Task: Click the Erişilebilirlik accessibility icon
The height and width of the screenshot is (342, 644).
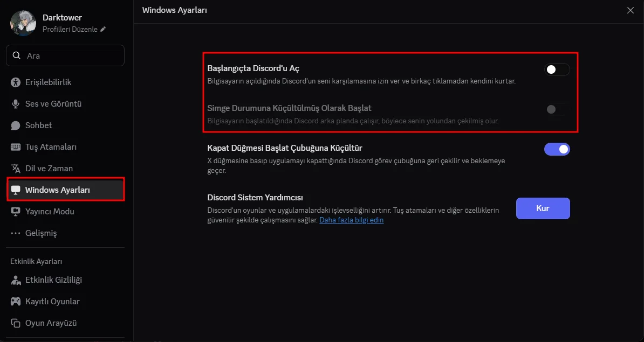Action: click(x=16, y=82)
